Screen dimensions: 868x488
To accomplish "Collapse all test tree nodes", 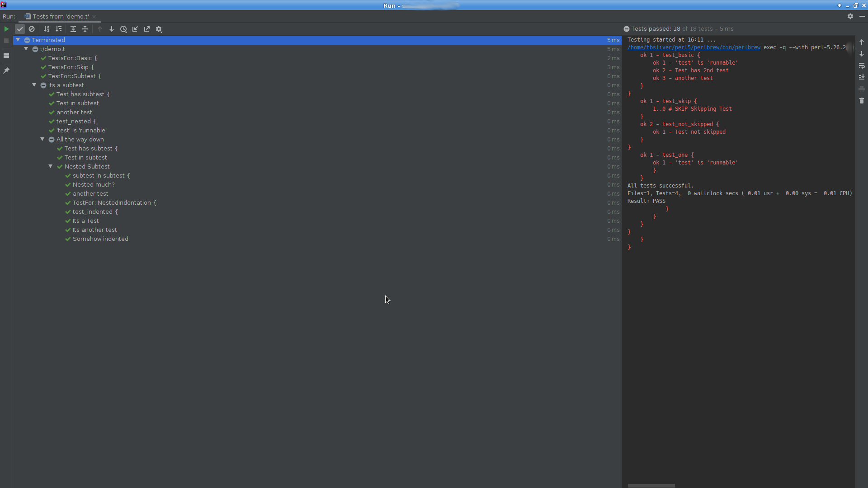I will (x=85, y=29).
